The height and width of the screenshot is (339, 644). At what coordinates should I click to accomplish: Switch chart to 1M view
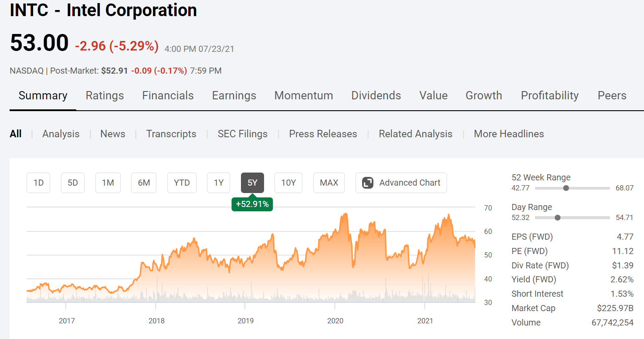pos(108,183)
